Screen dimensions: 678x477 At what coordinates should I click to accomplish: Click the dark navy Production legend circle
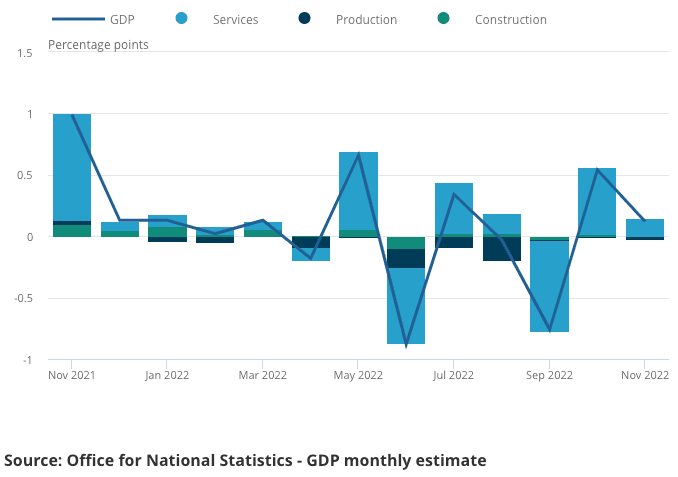[x=303, y=19]
